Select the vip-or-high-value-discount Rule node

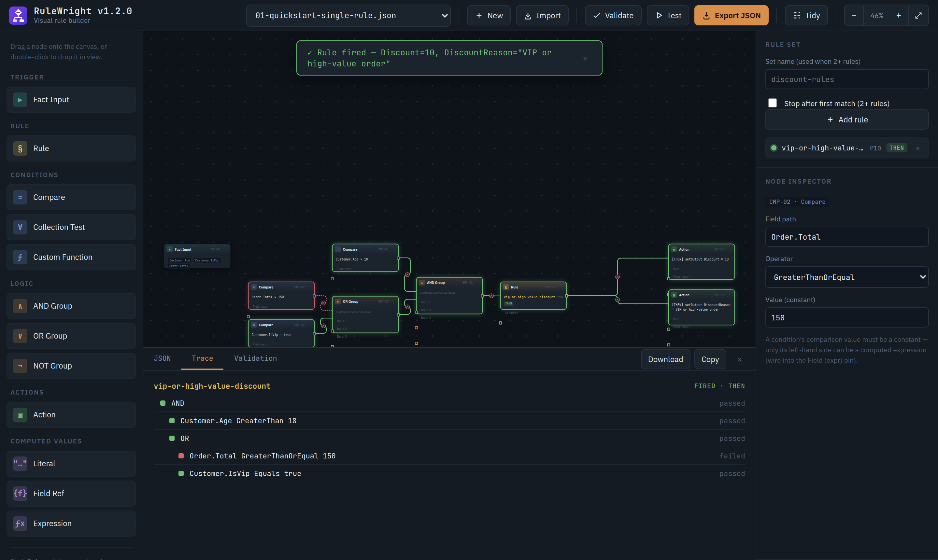[x=533, y=296]
